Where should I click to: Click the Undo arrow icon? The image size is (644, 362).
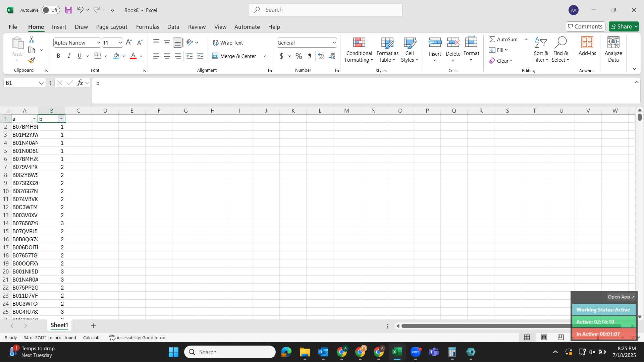[80, 10]
